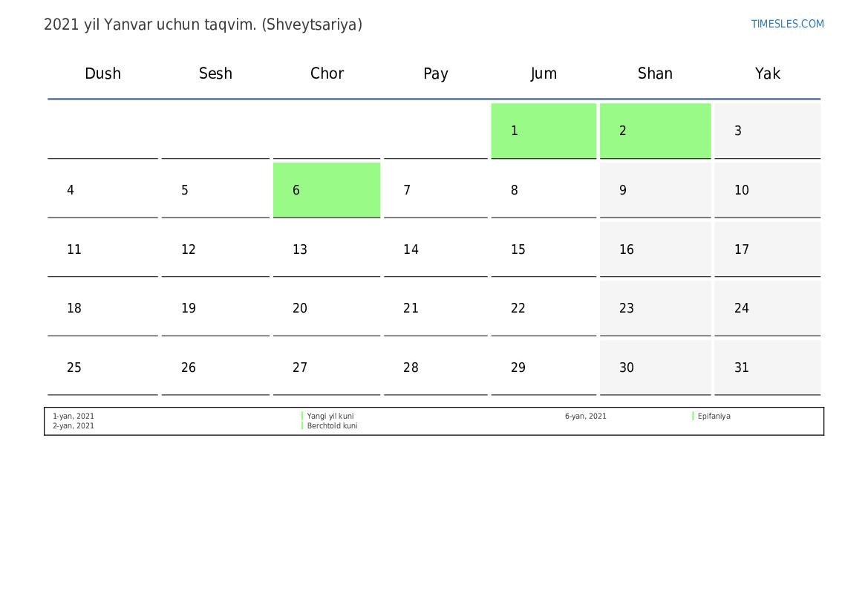Image resolution: width=868 pixels, height=614 pixels.
Task: Click the calendar title for Yanvar 2021
Action: coord(203,25)
